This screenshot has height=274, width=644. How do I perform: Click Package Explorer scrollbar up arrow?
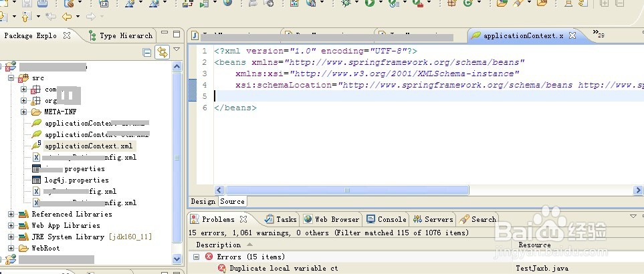pyautogui.click(x=177, y=67)
